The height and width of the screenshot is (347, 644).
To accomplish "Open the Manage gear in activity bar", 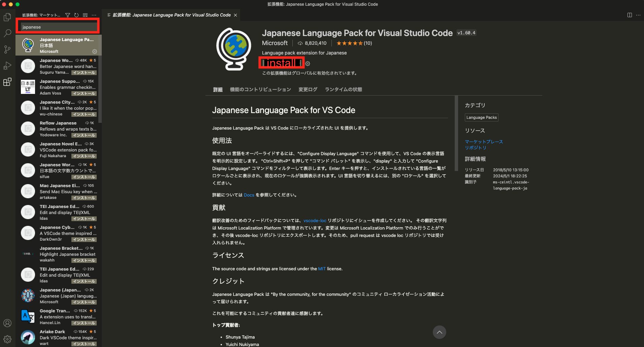I will [x=7, y=339].
